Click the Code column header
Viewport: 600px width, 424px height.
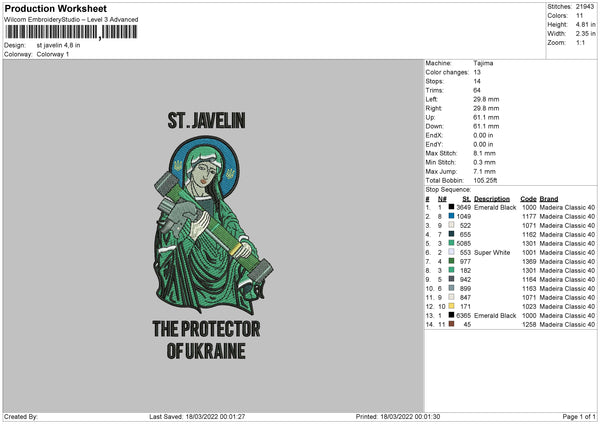(x=528, y=198)
